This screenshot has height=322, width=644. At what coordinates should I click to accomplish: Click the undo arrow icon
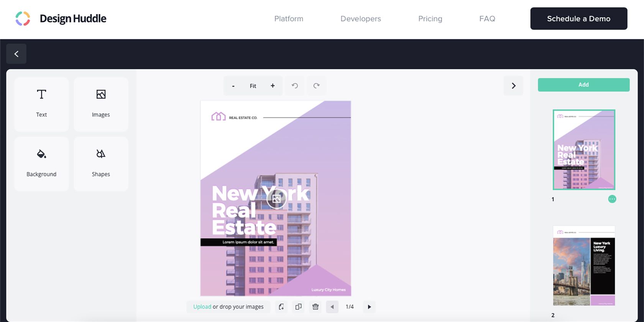(x=295, y=86)
